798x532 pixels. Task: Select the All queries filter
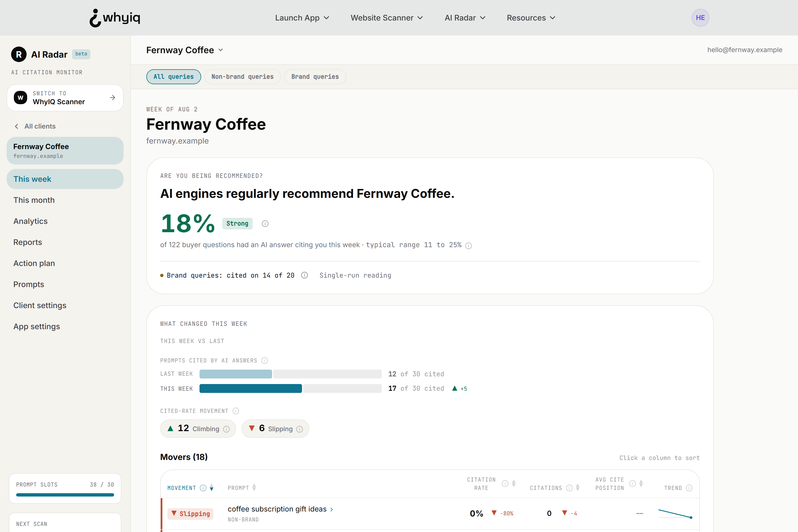coord(173,77)
